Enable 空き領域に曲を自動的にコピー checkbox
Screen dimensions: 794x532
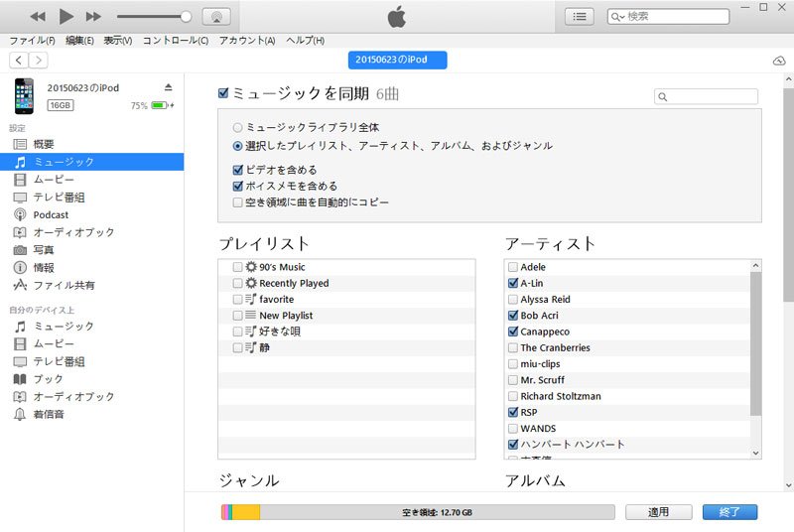pyautogui.click(x=237, y=202)
